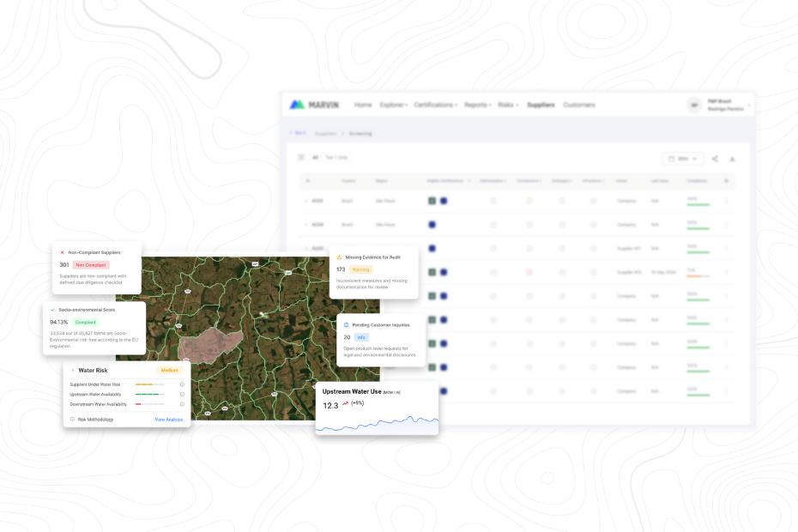Filter the Eligible Certifications column
The image size is (798, 532).
[x=469, y=181]
